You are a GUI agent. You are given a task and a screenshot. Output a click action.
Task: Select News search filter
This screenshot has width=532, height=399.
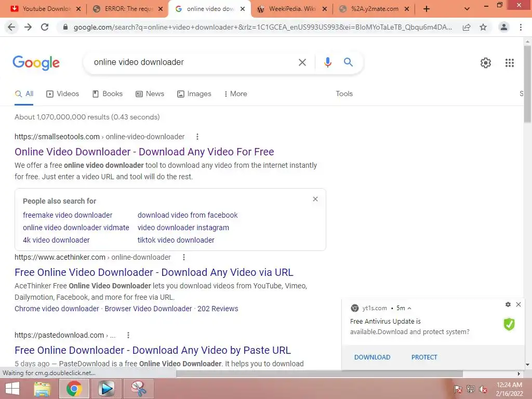(x=150, y=94)
